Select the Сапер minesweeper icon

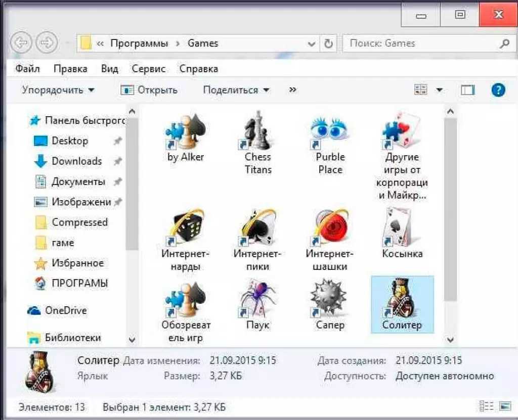pos(329,299)
